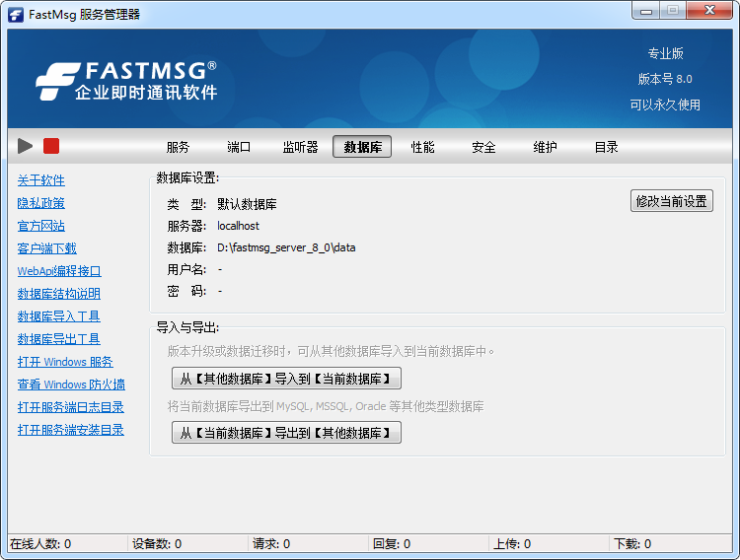Close the FastMsg 服务管理器 window
Image resolution: width=740 pixels, height=560 pixels.
[x=709, y=11]
